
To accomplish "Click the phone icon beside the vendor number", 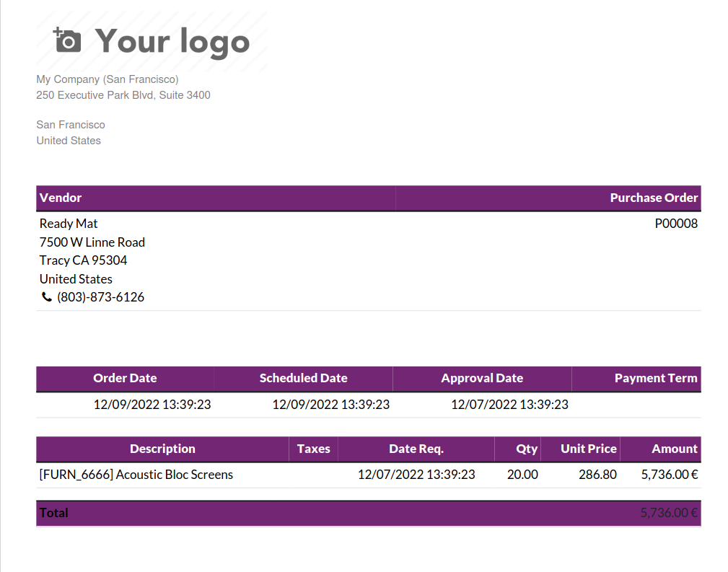I will 47,297.
